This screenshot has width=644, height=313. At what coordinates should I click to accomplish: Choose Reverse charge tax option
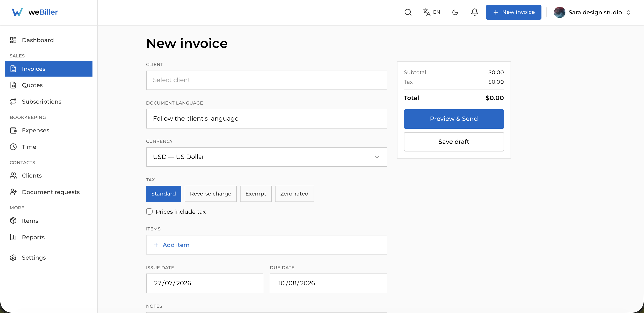[x=211, y=194]
